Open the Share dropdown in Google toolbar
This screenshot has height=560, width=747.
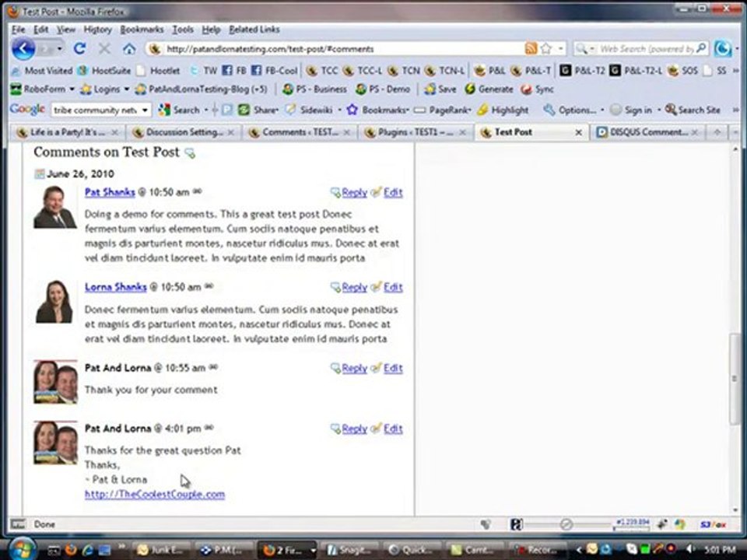(x=277, y=110)
